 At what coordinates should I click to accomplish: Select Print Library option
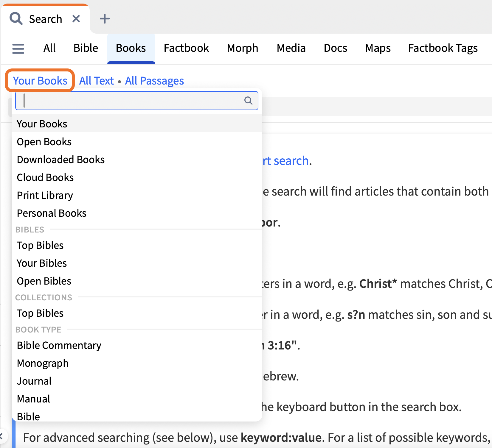click(x=137, y=195)
